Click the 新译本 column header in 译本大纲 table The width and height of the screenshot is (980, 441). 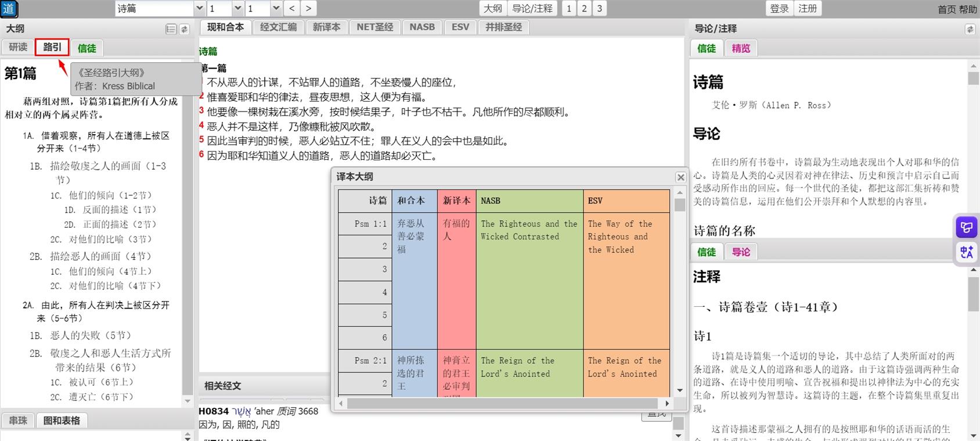click(x=457, y=201)
